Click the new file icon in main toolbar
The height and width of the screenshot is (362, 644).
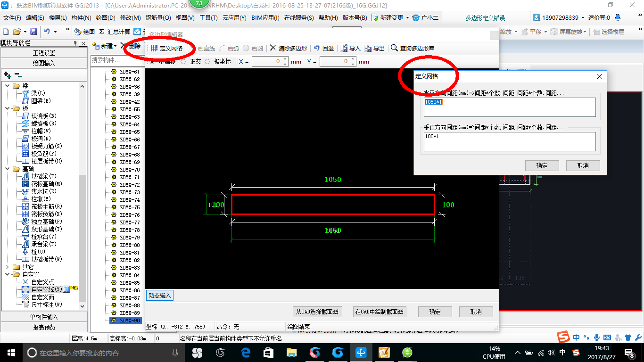point(6,32)
